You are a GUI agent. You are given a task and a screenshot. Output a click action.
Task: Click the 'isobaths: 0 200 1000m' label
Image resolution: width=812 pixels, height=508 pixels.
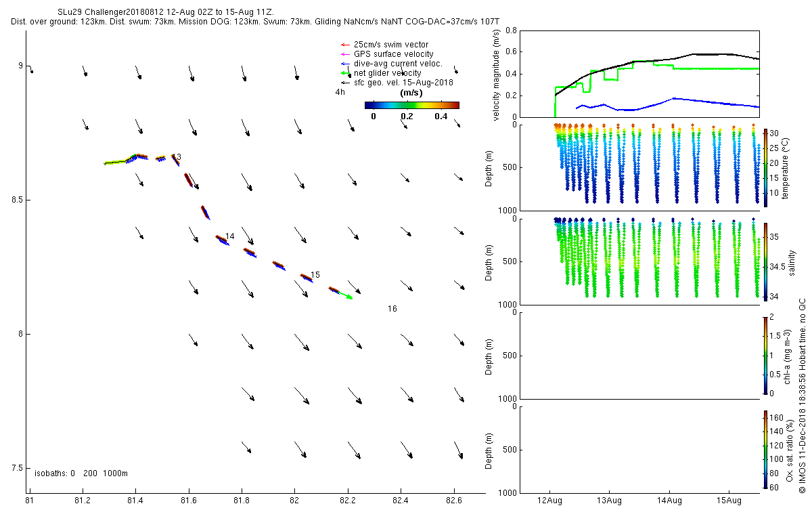81,473
